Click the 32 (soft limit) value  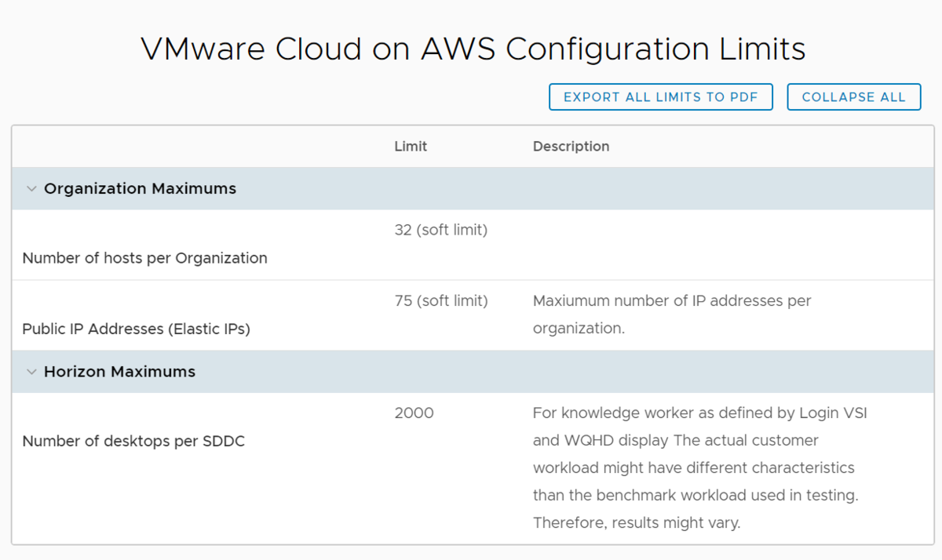click(x=440, y=231)
